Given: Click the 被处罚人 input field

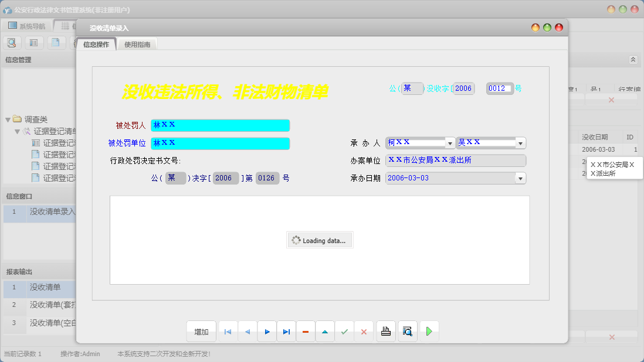Looking at the screenshot, I should pyautogui.click(x=220, y=125).
